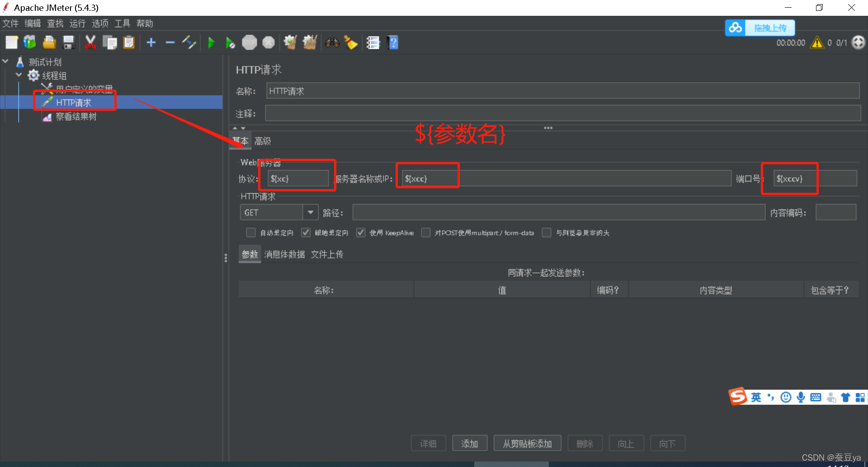The width and height of the screenshot is (868, 467).
Task: Open the Templates icon in toolbar
Action: coord(30,43)
